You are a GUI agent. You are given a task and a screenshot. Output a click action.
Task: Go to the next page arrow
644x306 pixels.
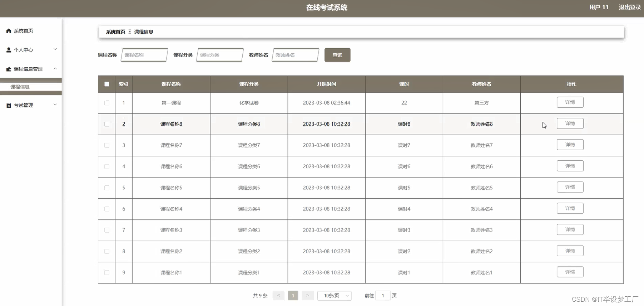point(307,296)
